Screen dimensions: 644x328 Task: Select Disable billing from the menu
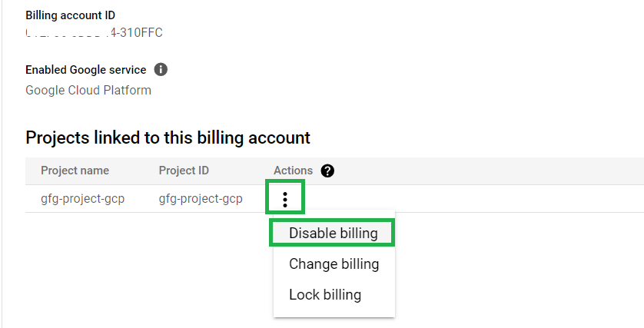[x=333, y=234]
